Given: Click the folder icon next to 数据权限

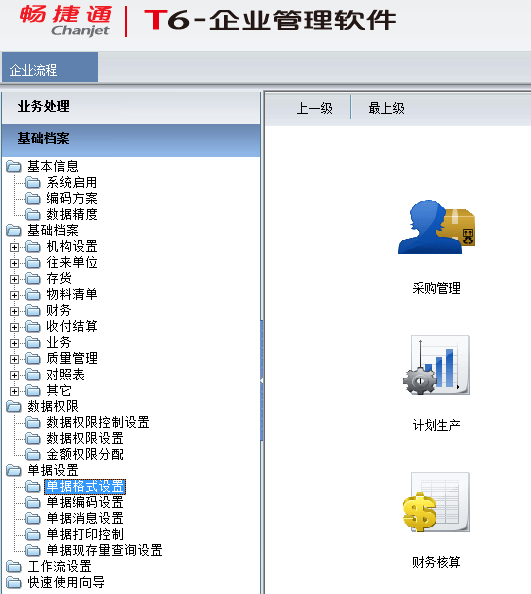Looking at the screenshot, I should click(x=14, y=406).
